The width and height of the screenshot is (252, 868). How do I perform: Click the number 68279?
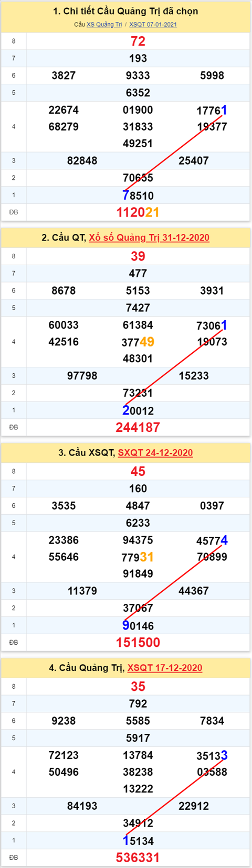click(64, 126)
